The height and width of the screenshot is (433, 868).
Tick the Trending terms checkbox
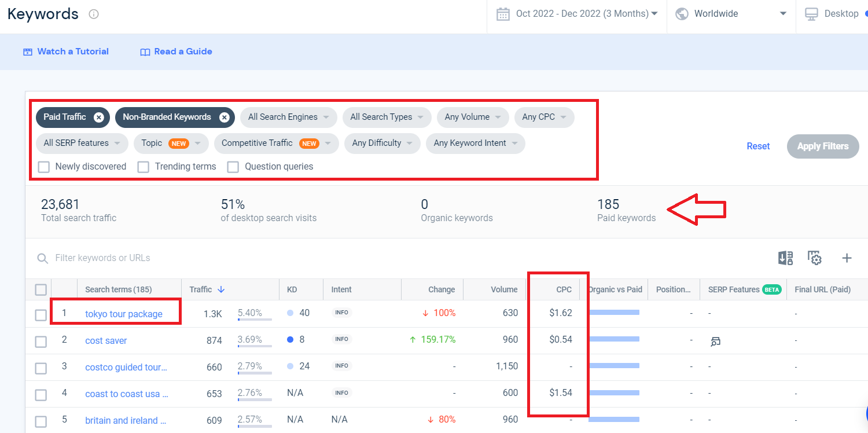[143, 167]
